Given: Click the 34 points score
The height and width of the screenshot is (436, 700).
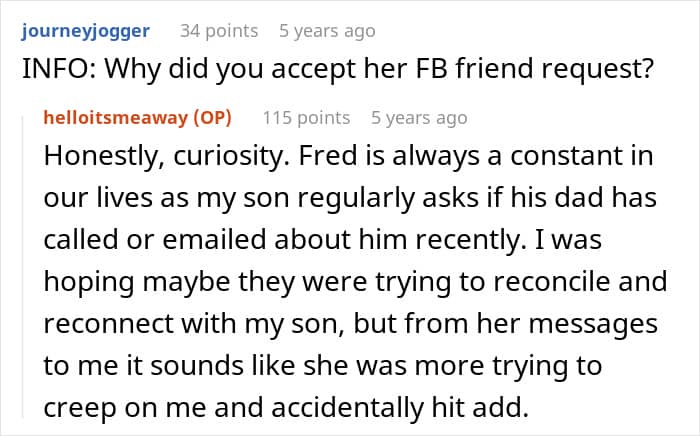Looking at the screenshot, I should point(218,31).
